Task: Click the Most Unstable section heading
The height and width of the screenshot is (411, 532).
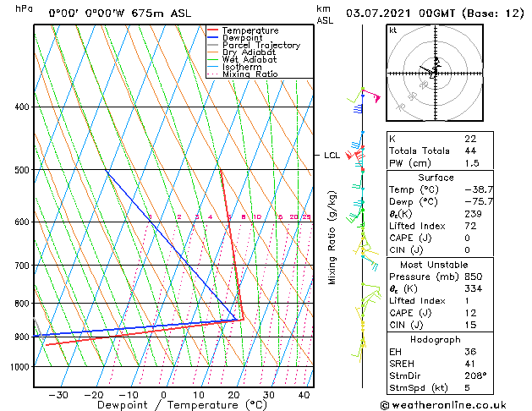Action: [434, 265]
